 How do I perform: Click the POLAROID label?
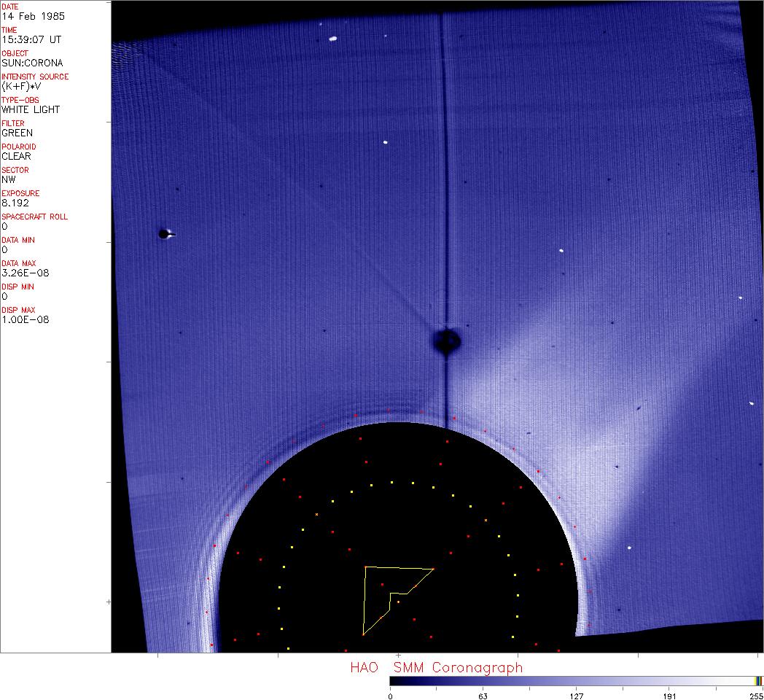coord(19,147)
